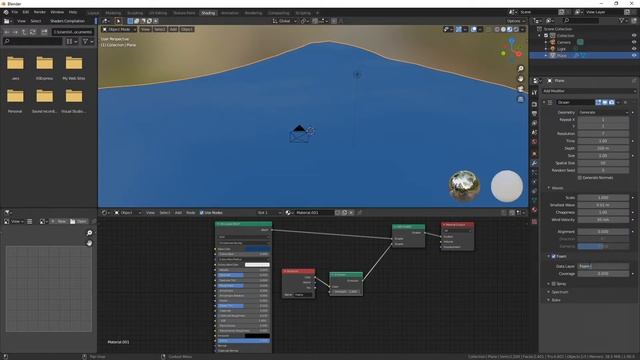Disable the Foam checkbox
The height and width of the screenshot is (360, 640).
click(554, 256)
